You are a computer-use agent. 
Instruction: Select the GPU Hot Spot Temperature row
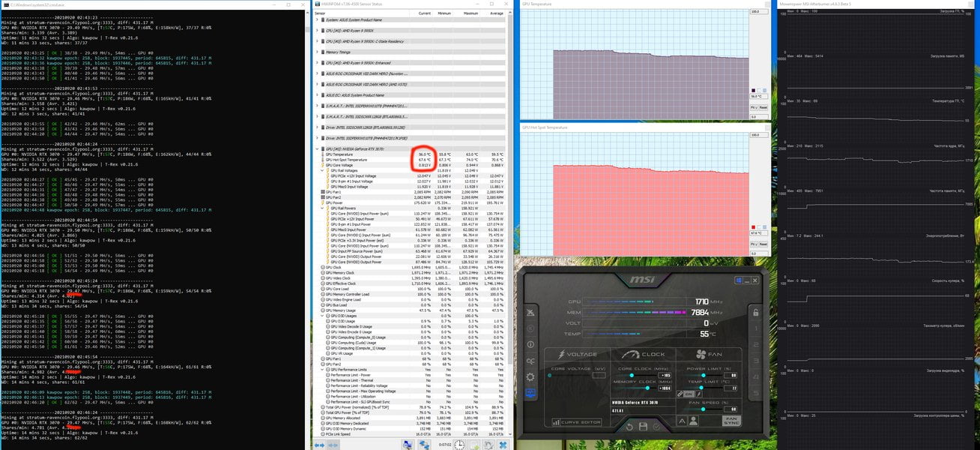pyautogui.click(x=411, y=159)
